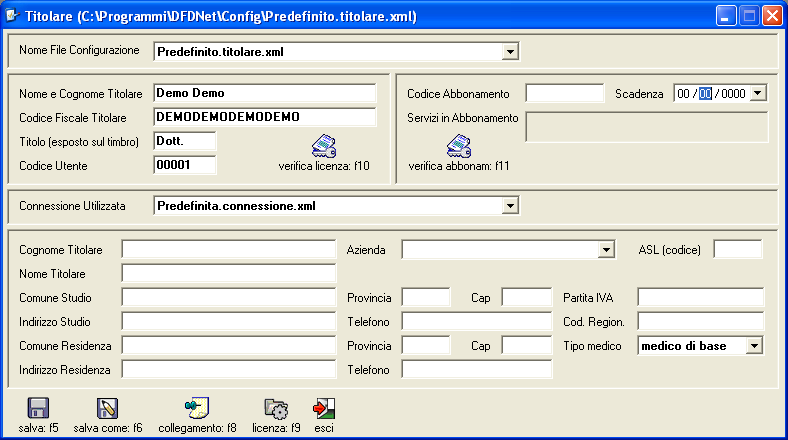
Task: Click the Codice Fiscale Titolare field
Action: tap(265, 117)
